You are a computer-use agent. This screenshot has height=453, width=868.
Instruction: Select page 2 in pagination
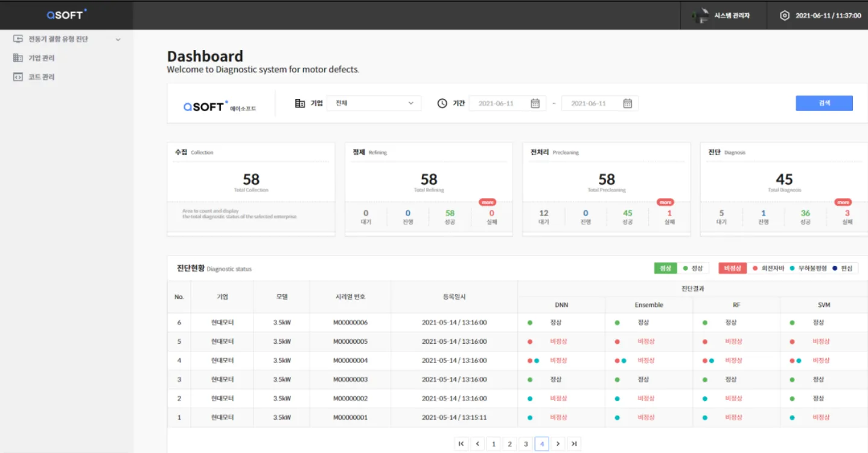coord(509,444)
